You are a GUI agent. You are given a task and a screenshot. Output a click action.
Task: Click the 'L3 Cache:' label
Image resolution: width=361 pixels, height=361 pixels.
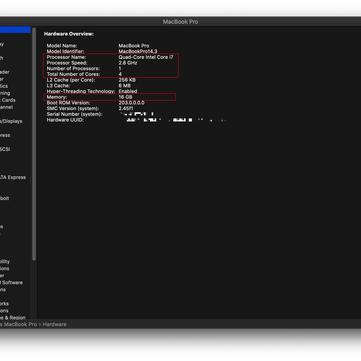[x=58, y=86]
